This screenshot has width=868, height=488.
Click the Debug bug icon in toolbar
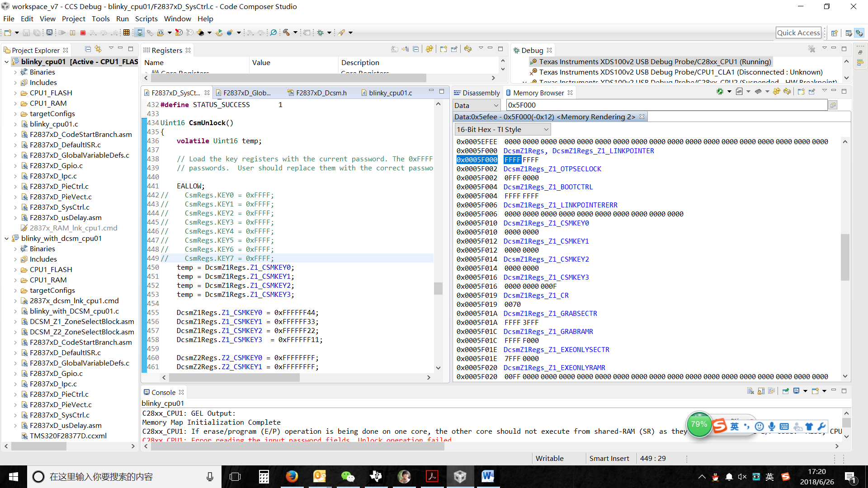point(321,33)
